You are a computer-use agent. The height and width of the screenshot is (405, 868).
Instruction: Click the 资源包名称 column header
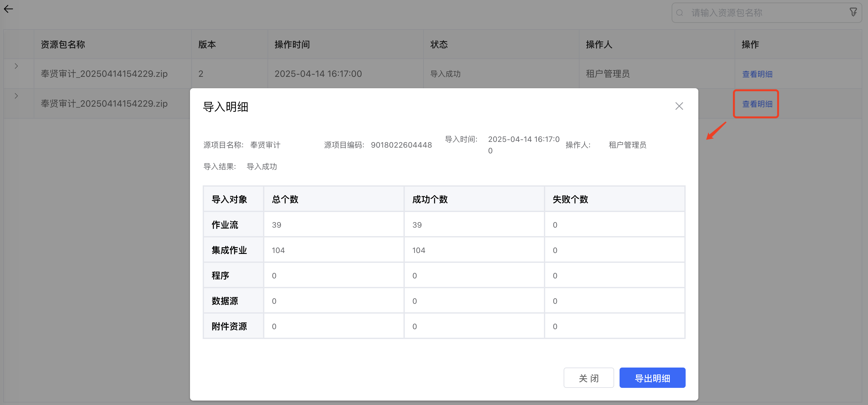click(63, 44)
